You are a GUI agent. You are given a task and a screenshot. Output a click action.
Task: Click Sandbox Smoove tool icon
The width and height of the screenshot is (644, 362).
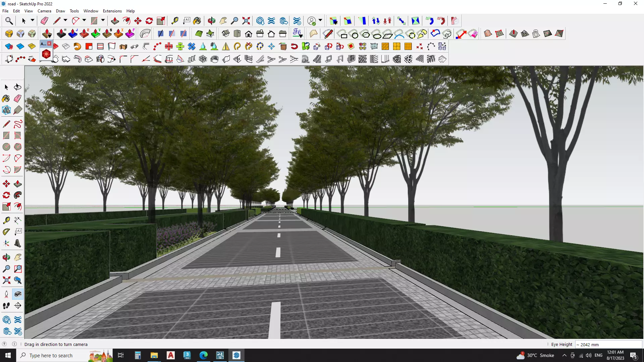click(514, 34)
